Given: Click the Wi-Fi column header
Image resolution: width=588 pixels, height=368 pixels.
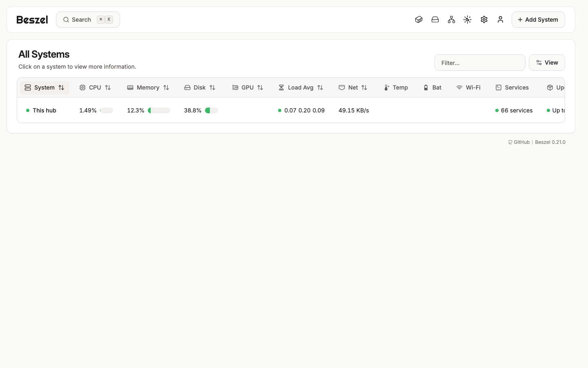Looking at the screenshot, I should tap(468, 88).
